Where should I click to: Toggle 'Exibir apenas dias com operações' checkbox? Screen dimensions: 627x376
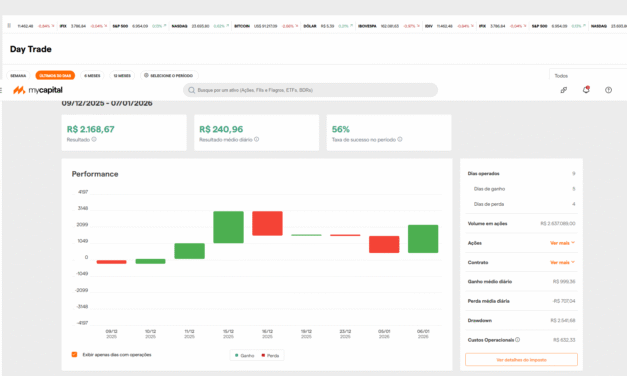point(74,354)
